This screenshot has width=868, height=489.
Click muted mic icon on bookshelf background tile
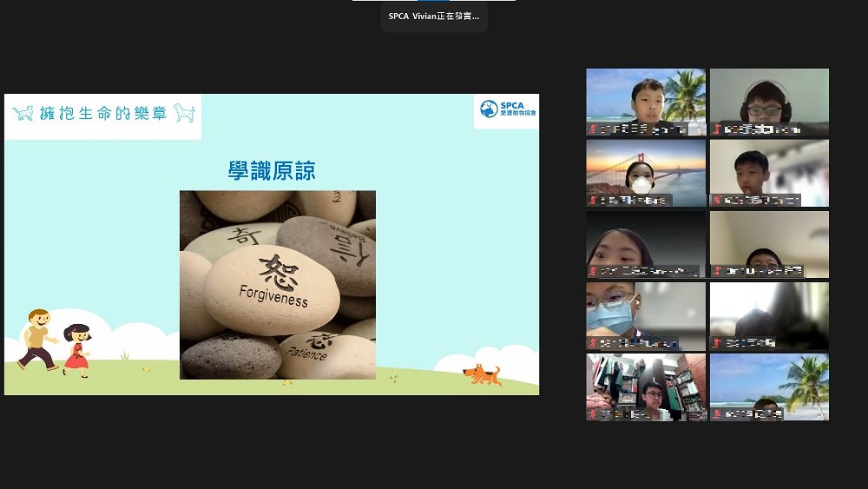(594, 414)
